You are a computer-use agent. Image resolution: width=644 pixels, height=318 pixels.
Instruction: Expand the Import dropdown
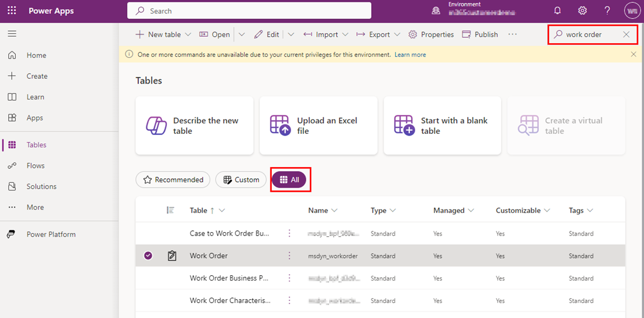[345, 35]
